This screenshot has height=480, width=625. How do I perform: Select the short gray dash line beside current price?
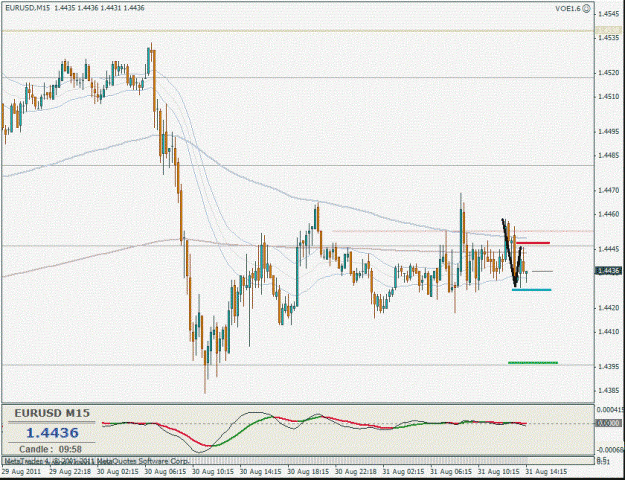coord(542,271)
